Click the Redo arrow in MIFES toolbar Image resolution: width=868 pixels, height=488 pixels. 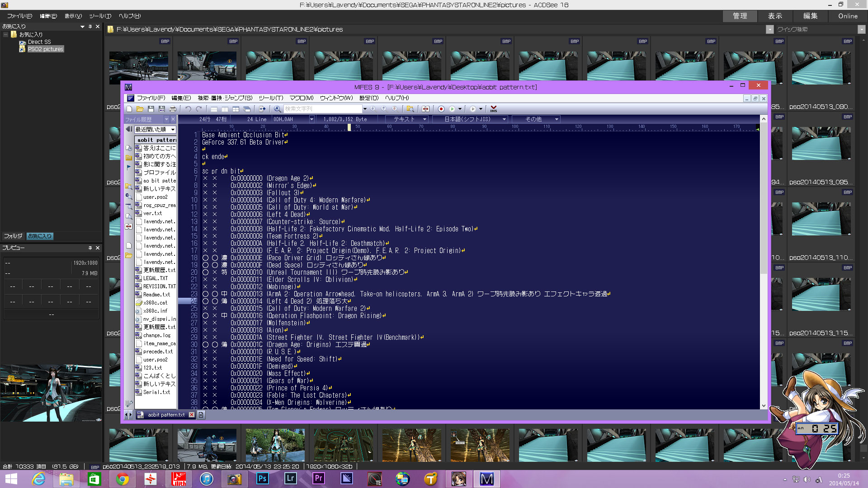click(x=199, y=109)
